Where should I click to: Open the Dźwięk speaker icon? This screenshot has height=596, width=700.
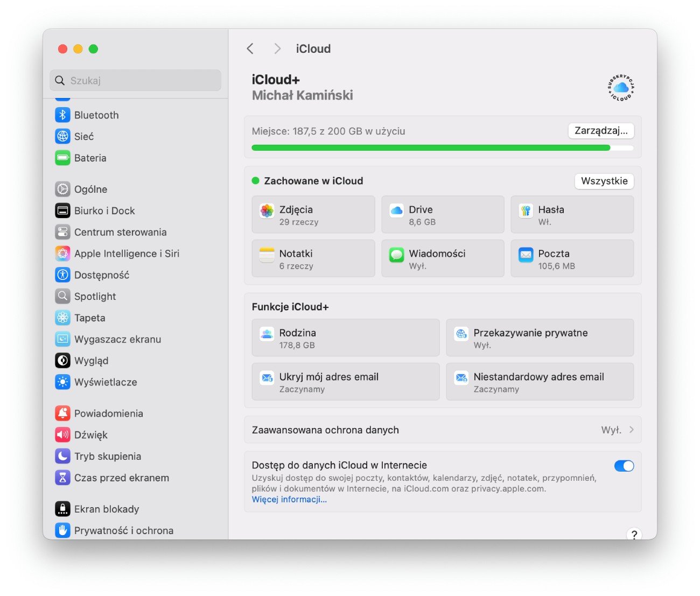tap(62, 434)
